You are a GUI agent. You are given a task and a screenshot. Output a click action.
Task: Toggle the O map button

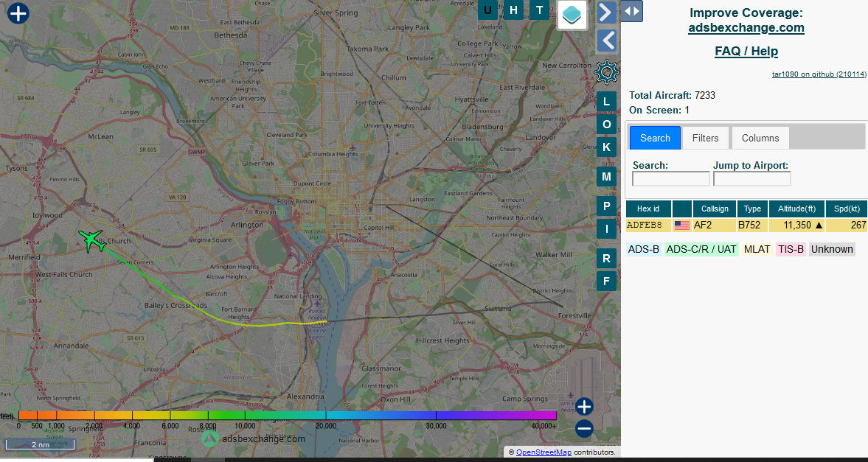607,125
